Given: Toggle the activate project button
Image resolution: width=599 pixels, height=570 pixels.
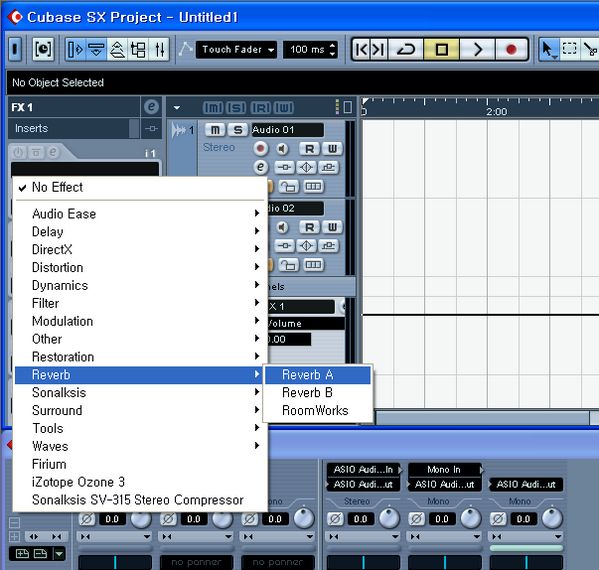Looking at the screenshot, I should click(x=15, y=50).
